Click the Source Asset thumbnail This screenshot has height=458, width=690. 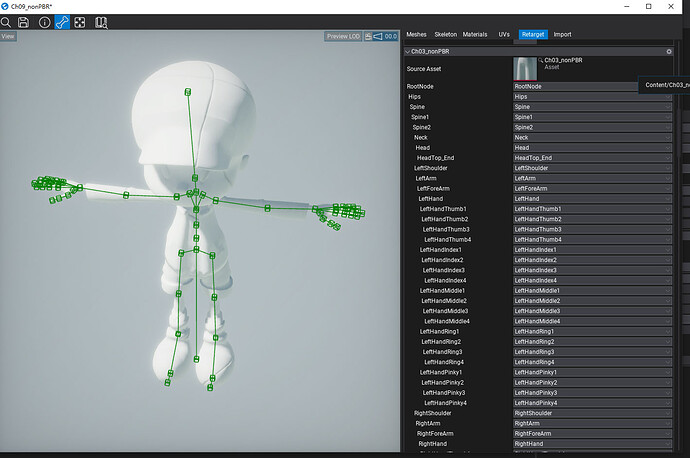point(525,69)
